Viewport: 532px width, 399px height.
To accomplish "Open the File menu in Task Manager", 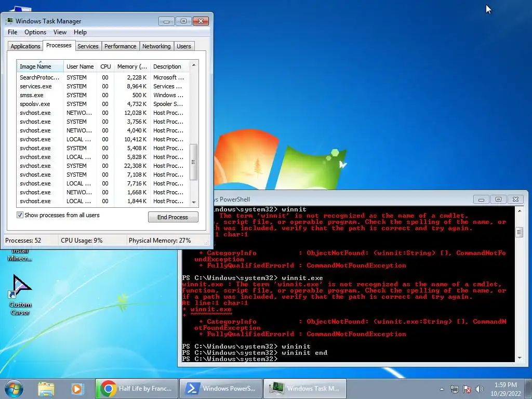I will coord(12,32).
